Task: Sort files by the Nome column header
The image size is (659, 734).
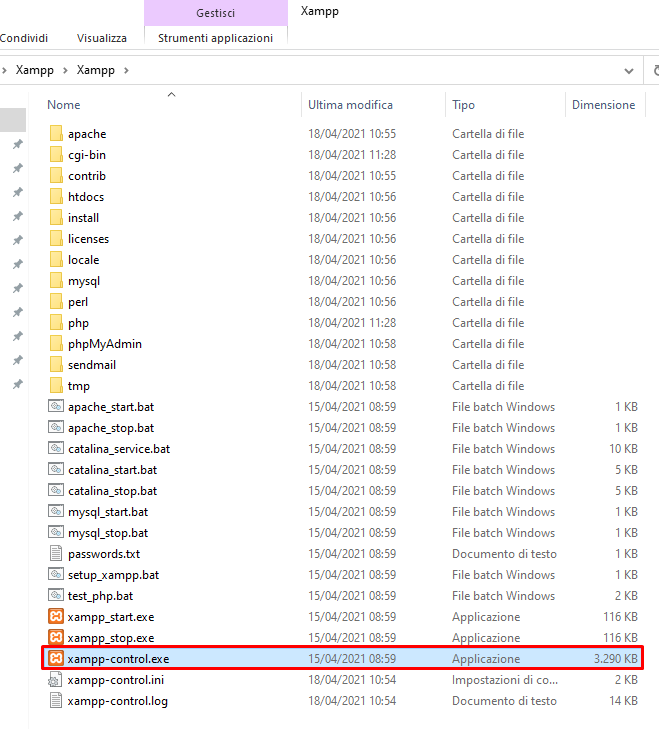Action: [x=64, y=105]
